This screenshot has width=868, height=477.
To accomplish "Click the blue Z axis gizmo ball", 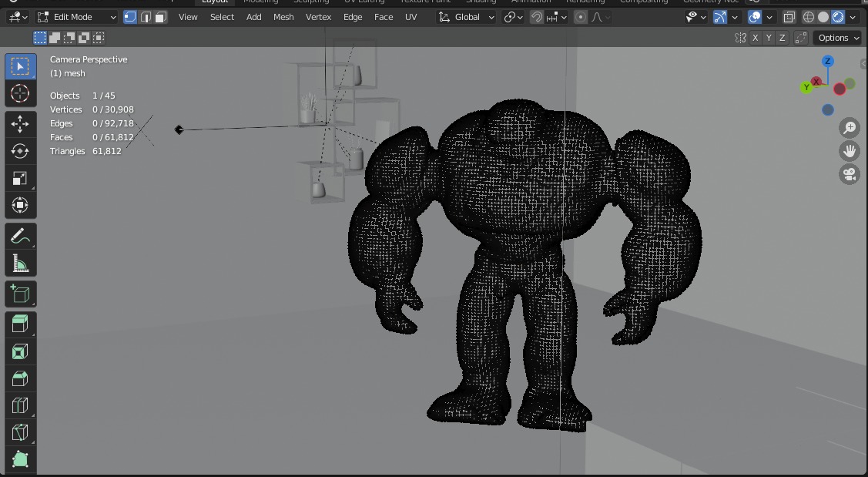I will pyautogui.click(x=828, y=61).
